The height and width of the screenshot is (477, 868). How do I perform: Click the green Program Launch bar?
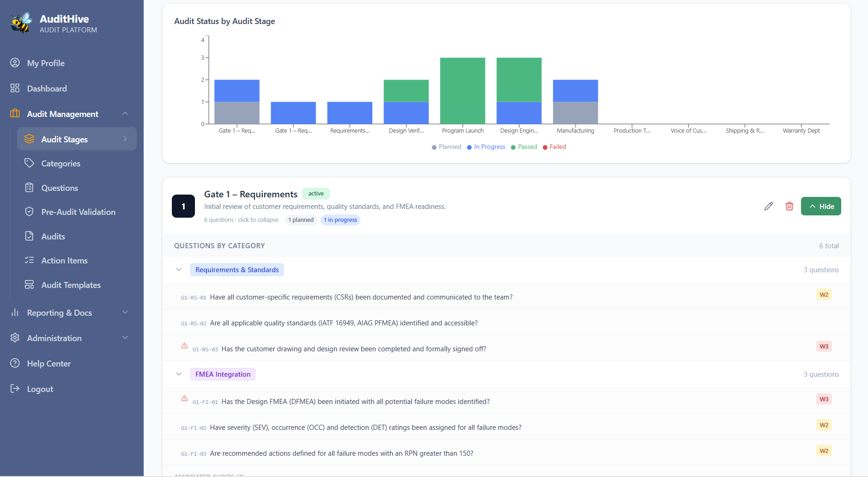462,91
